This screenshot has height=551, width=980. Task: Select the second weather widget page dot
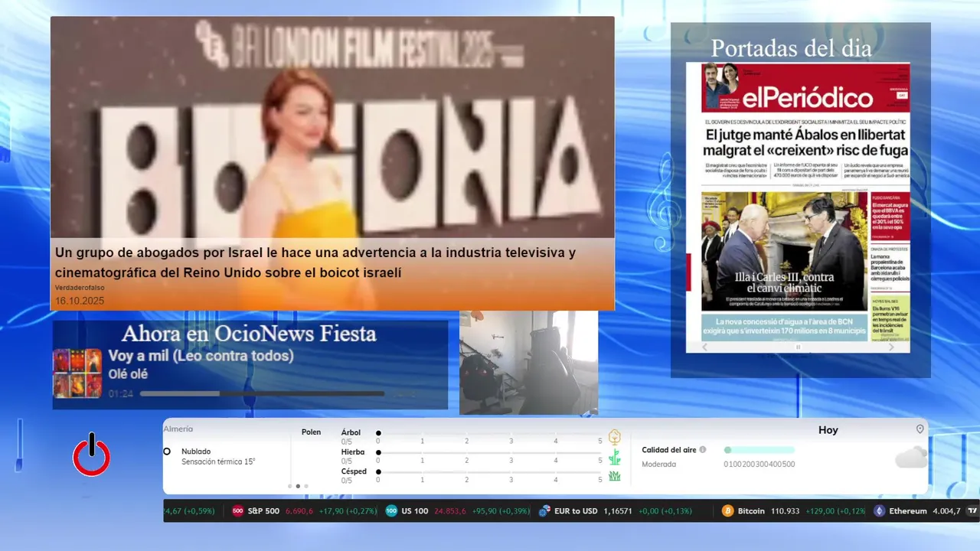click(x=298, y=486)
